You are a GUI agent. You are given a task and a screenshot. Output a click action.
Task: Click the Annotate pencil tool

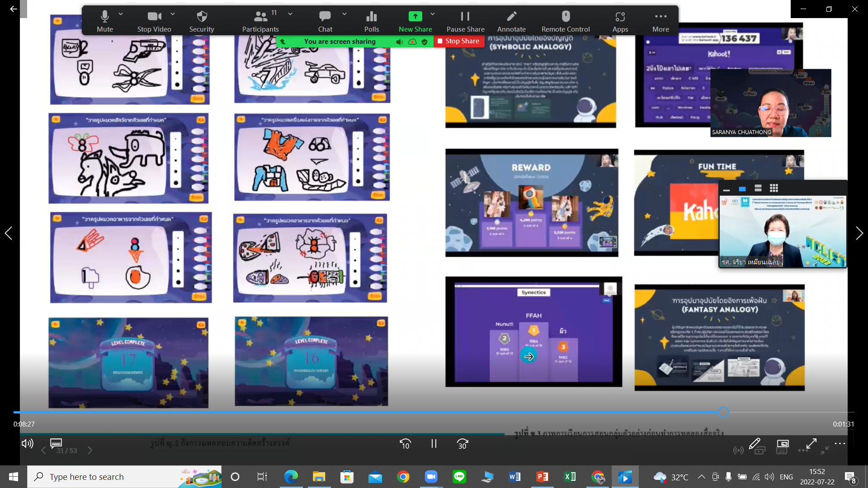coord(511,21)
